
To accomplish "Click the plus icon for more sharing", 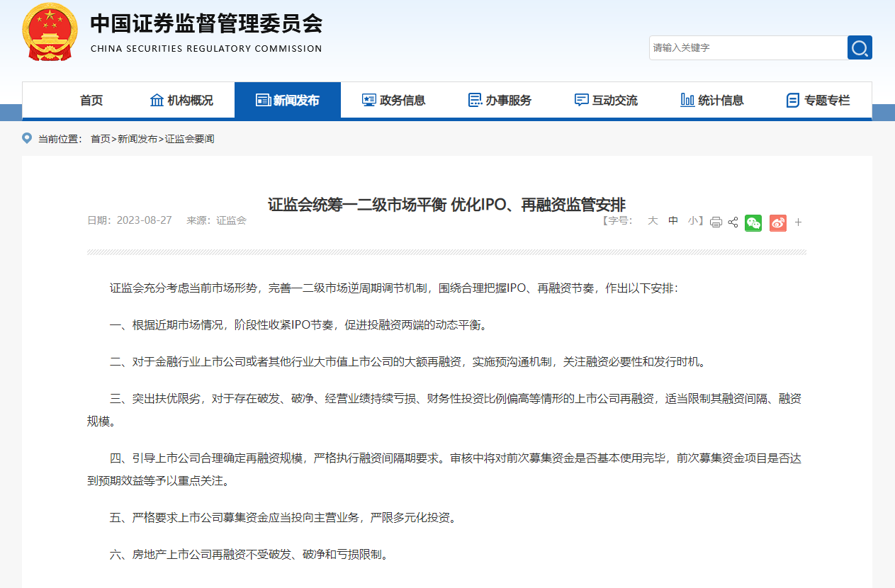I will (798, 222).
